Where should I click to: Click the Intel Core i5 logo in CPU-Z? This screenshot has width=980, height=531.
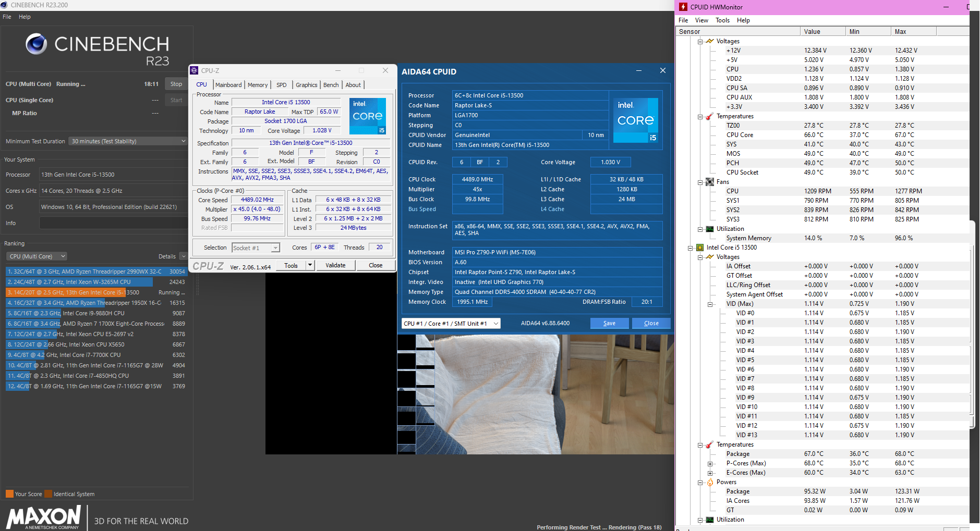coord(368,116)
